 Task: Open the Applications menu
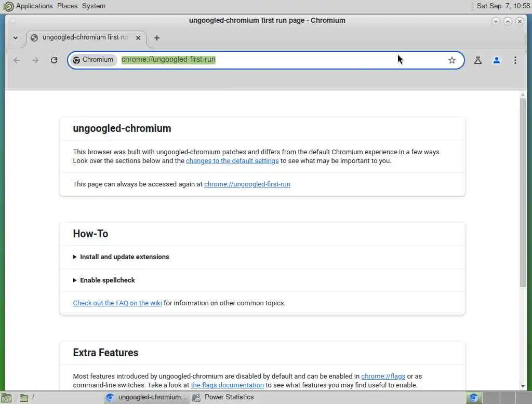(34, 6)
